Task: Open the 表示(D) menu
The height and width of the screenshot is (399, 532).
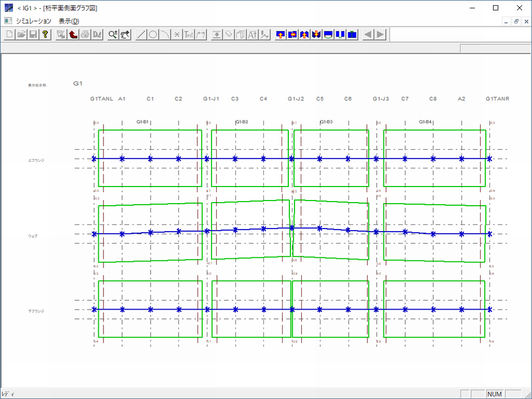Action: pyautogui.click(x=69, y=21)
